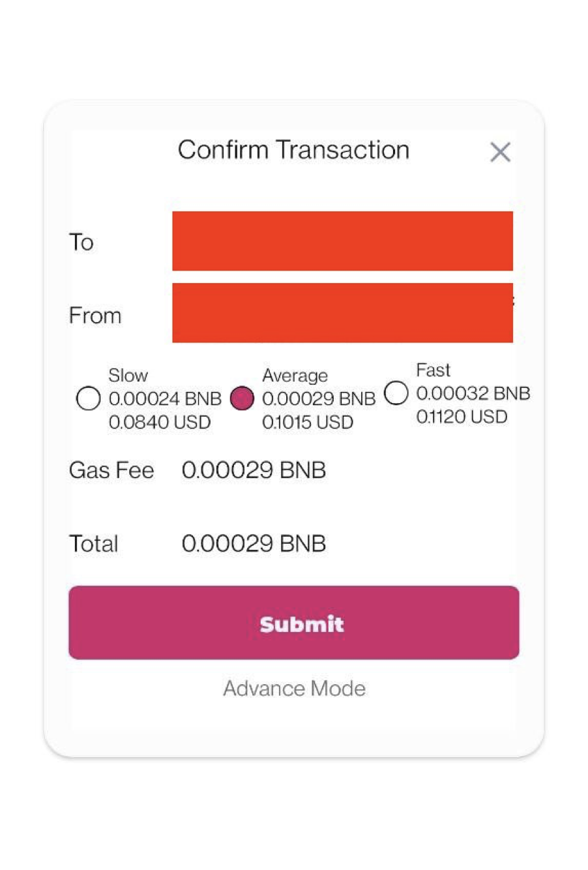Click the 0.00032 BNB fast fee amount
The width and height of the screenshot is (588, 870).
tap(473, 393)
